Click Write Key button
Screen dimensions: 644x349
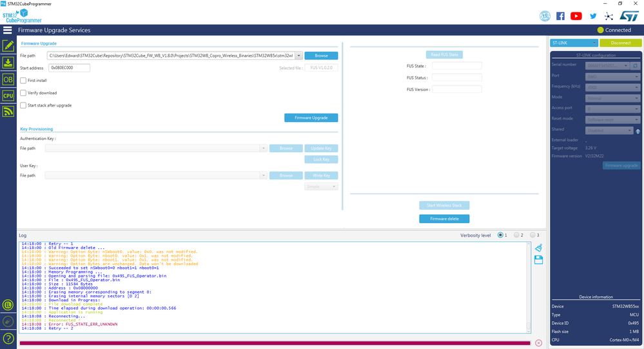(x=321, y=175)
